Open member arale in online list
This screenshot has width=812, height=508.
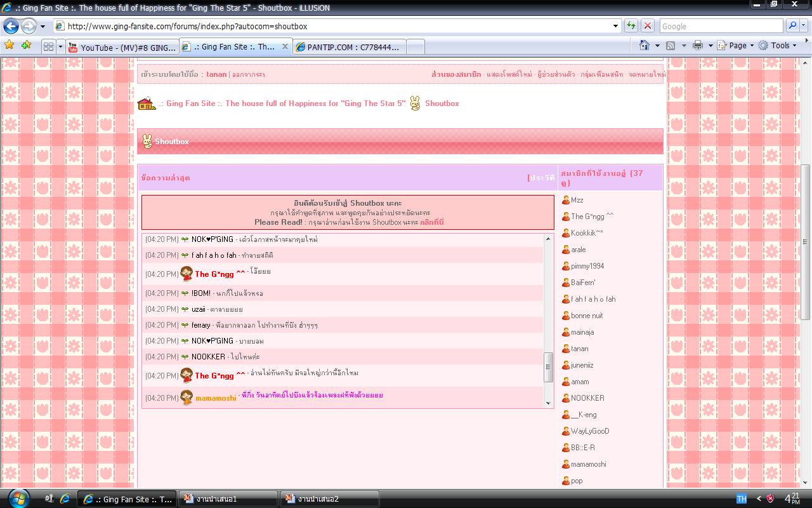pyautogui.click(x=579, y=250)
